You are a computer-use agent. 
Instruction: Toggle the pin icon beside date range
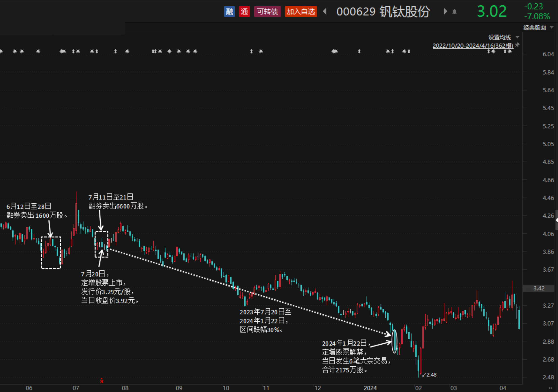coord(517,45)
